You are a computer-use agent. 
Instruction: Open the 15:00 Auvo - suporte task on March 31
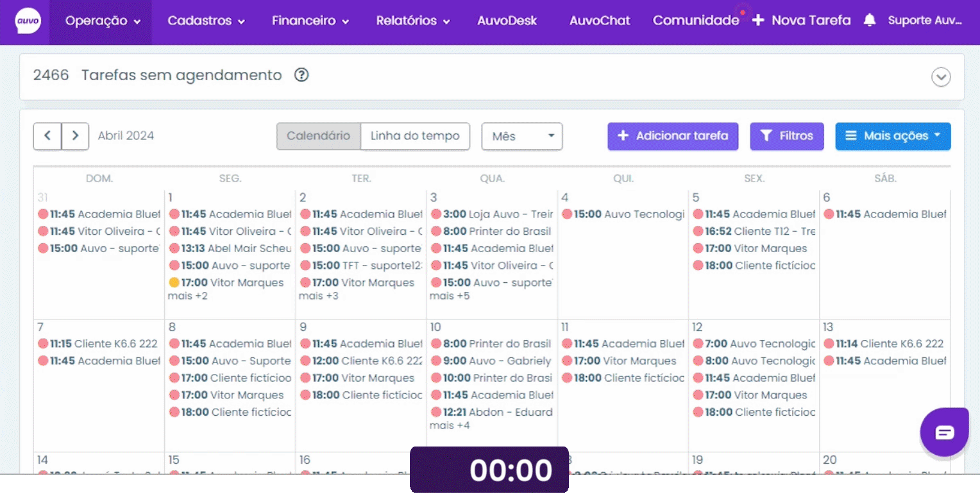coord(98,248)
